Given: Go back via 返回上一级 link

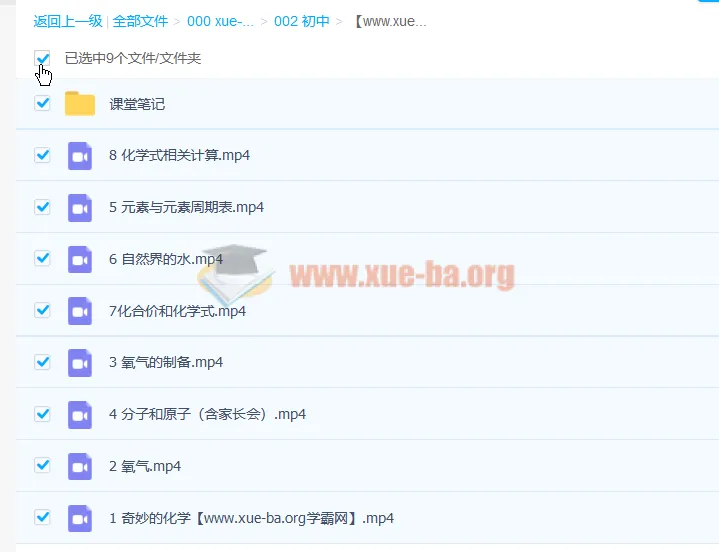Looking at the screenshot, I should (68, 21).
